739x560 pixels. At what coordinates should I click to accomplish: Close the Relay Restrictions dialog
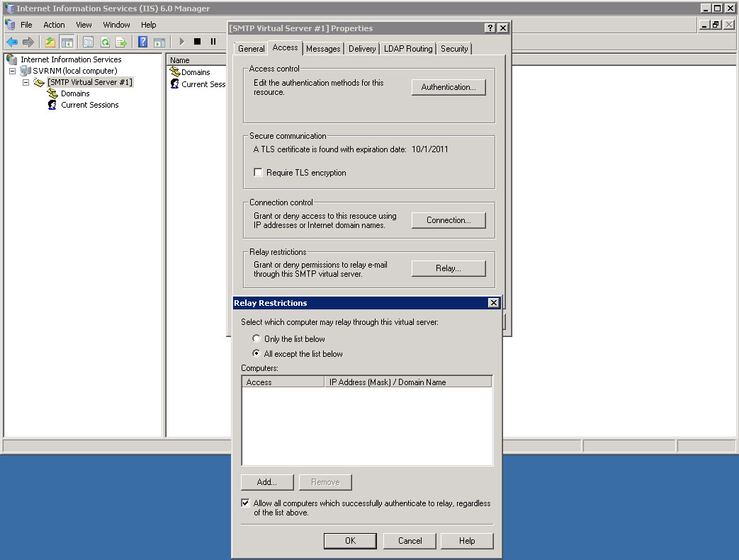click(x=493, y=303)
